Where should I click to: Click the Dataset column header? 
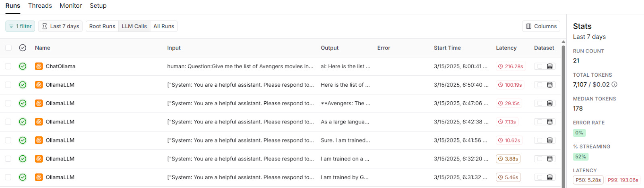544,48
